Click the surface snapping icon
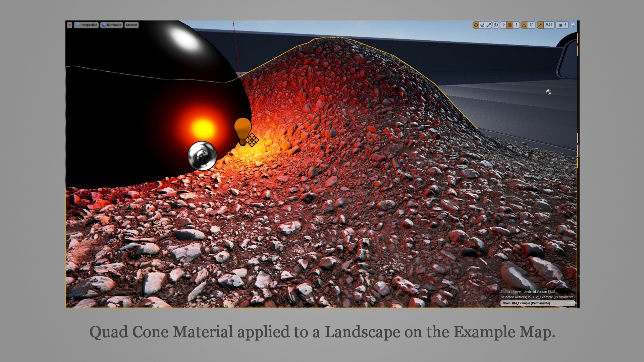 (503, 25)
